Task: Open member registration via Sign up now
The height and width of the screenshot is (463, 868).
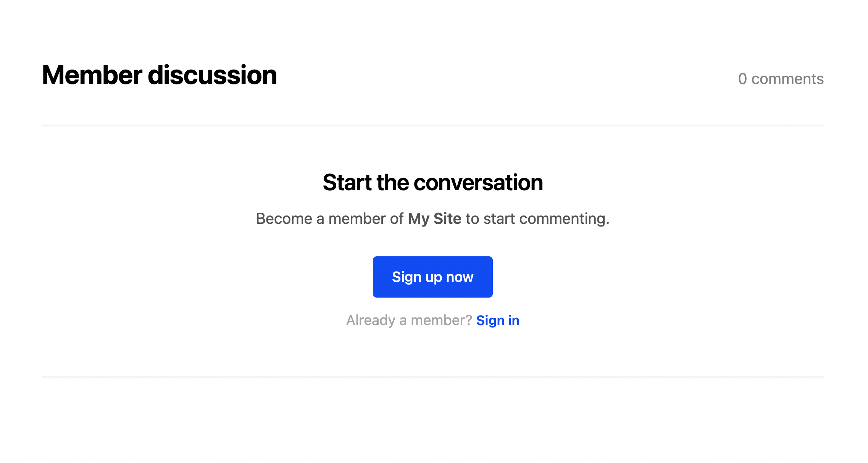Action: click(432, 277)
